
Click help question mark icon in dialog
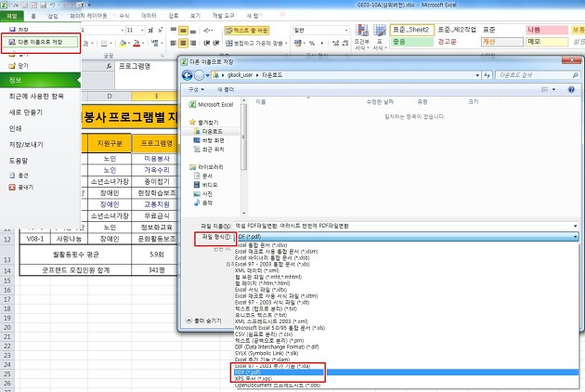571,89
